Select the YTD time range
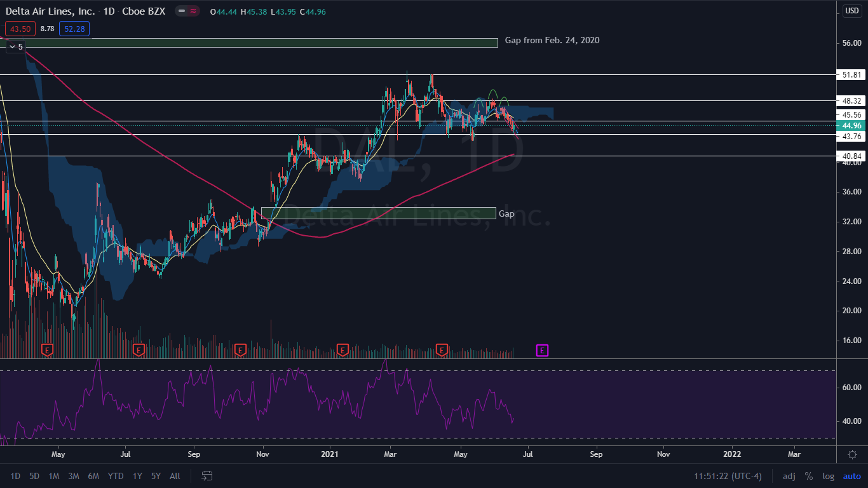868x488 pixels. [116, 476]
